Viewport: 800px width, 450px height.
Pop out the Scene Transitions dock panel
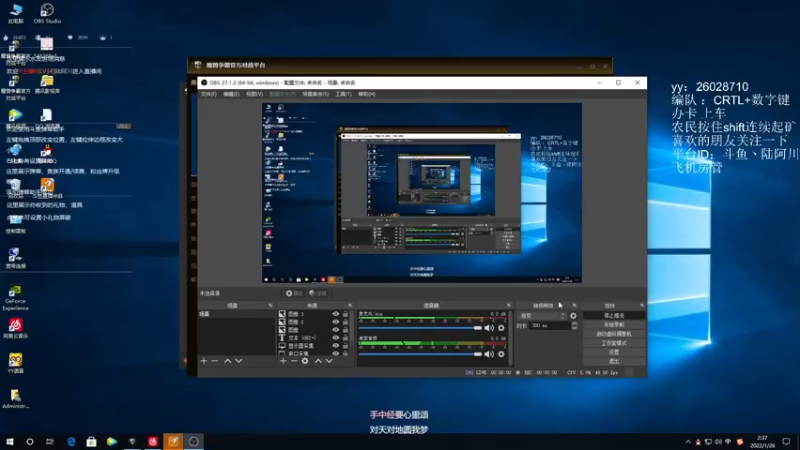click(x=574, y=305)
